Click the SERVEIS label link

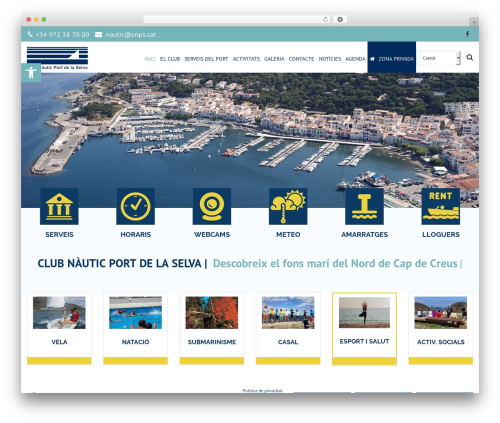59,234
